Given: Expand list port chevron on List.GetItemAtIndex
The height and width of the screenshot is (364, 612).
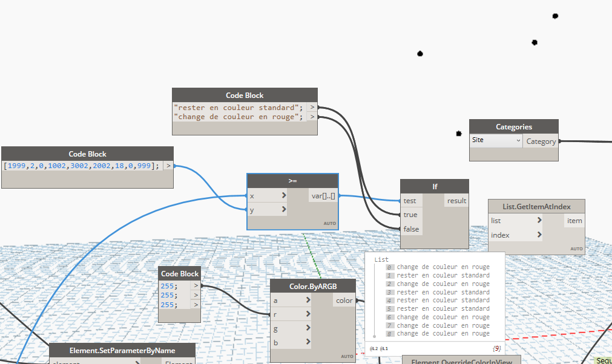Looking at the screenshot, I should pyautogui.click(x=539, y=221).
